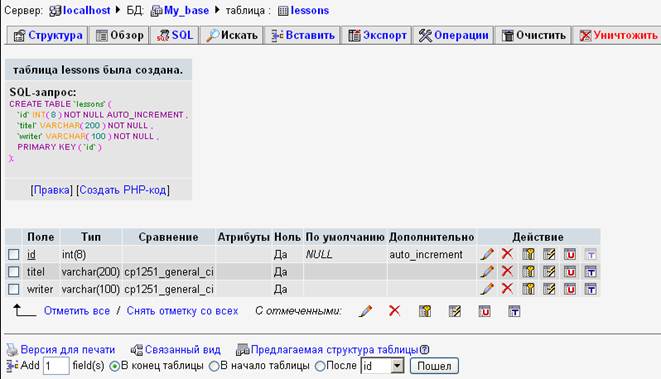The width and height of the screenshot is (661, 379).
Task: Add index on the titel field
Action: pyautogui.click(x=549, y=271)
